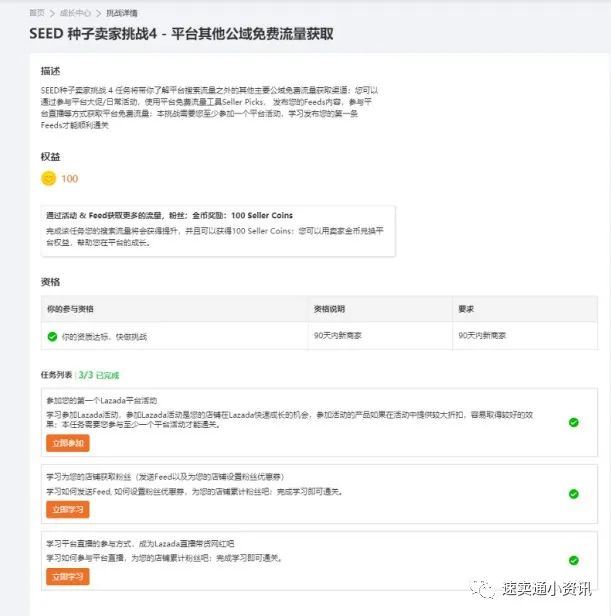
Task: Click the 100 Seller Coins reward headline
Action: pos(169,215)
